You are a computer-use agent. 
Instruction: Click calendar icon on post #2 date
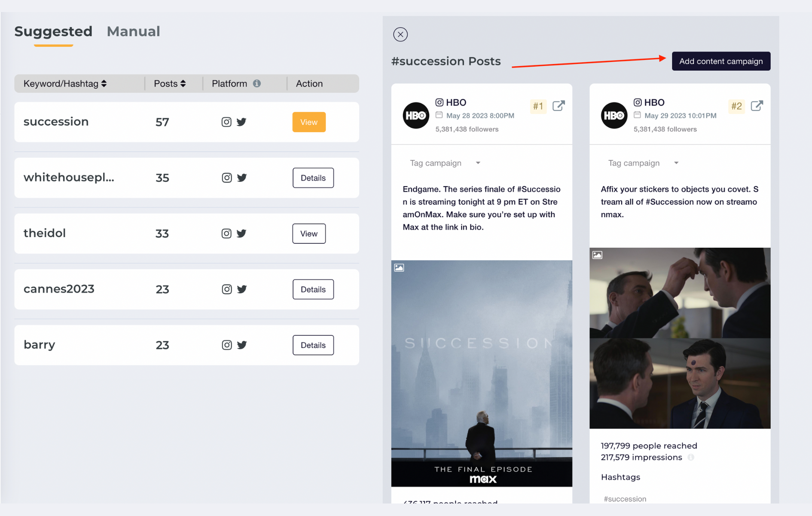[x=637, y=115]
